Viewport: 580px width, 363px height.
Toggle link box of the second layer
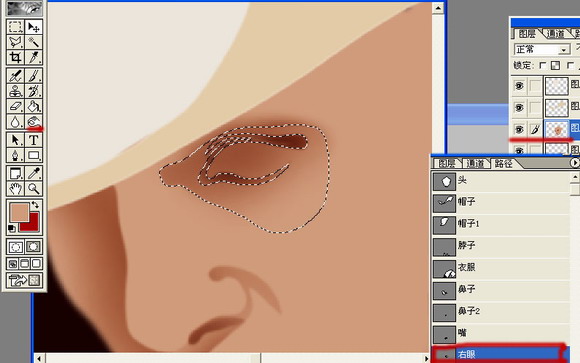(535, 108)
